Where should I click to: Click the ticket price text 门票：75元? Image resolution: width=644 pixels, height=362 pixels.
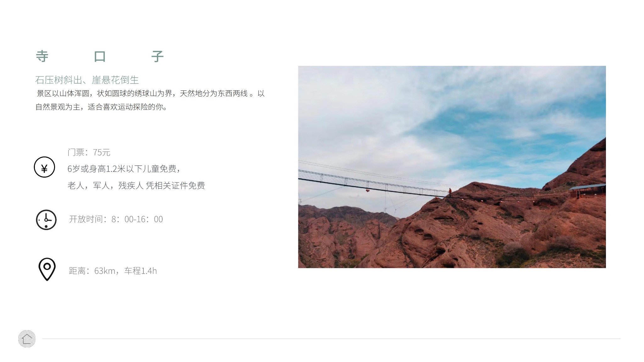click(x=89, y=152)
